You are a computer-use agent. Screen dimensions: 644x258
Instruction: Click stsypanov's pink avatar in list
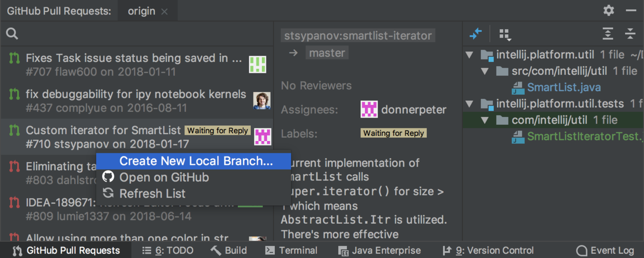tap(263, 136)
